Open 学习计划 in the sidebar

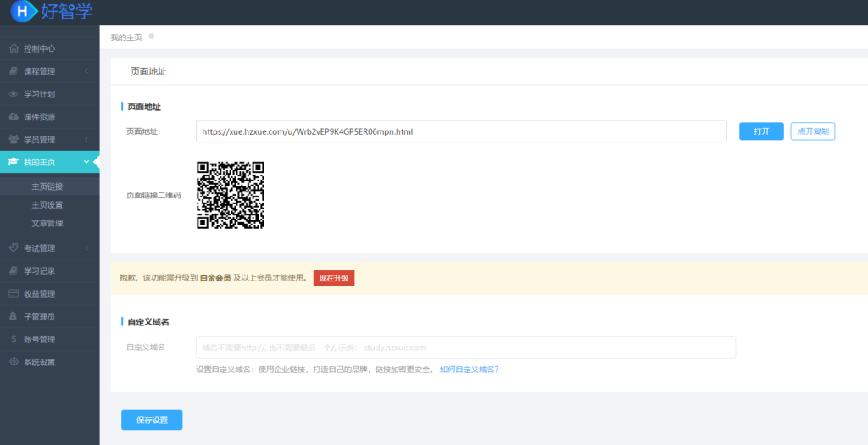pos(50,94)
